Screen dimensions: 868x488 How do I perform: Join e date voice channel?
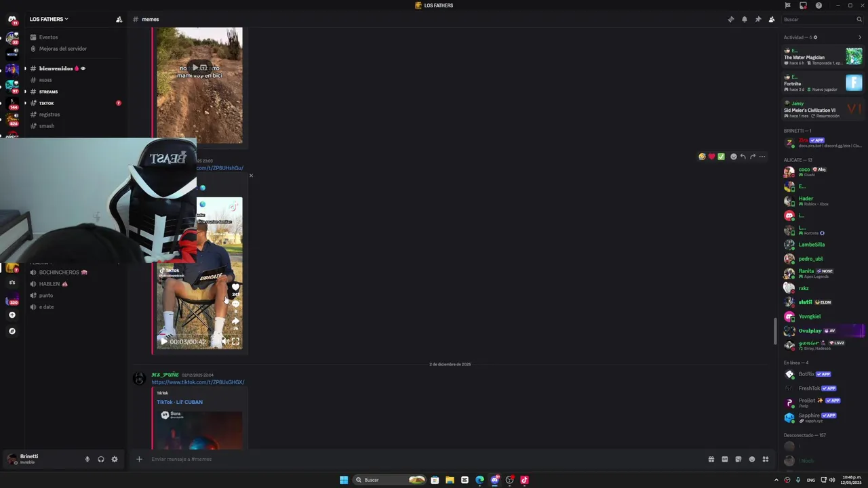[x=75, y=307]
